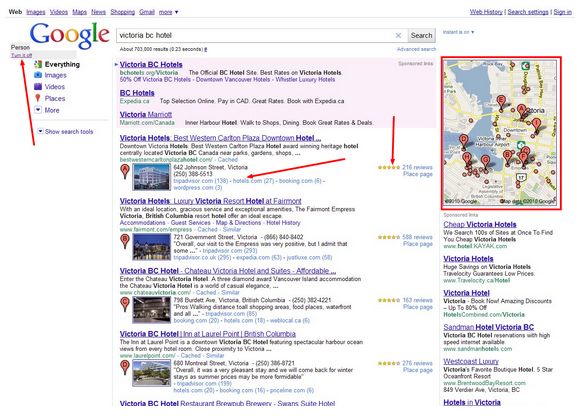Screen dimensions: 580x418
Task: Click map pin B beside 721 Government Street
Action: point(125,242)
